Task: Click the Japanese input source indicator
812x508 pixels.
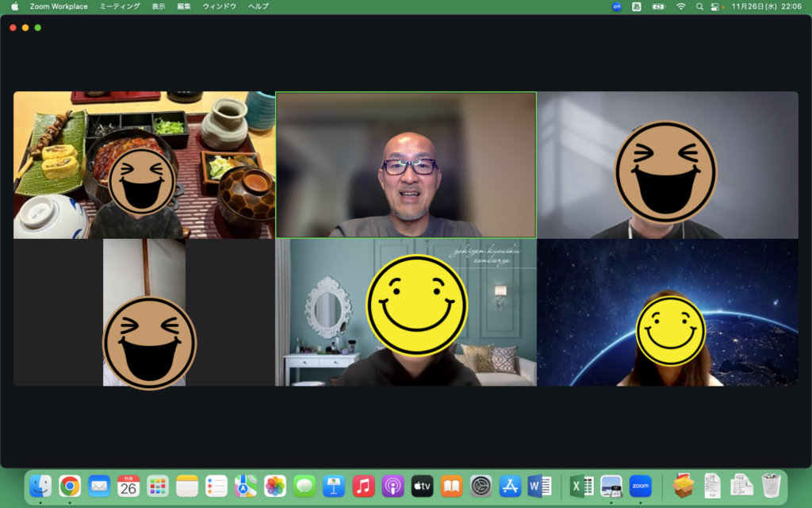Action: point(637,6)
